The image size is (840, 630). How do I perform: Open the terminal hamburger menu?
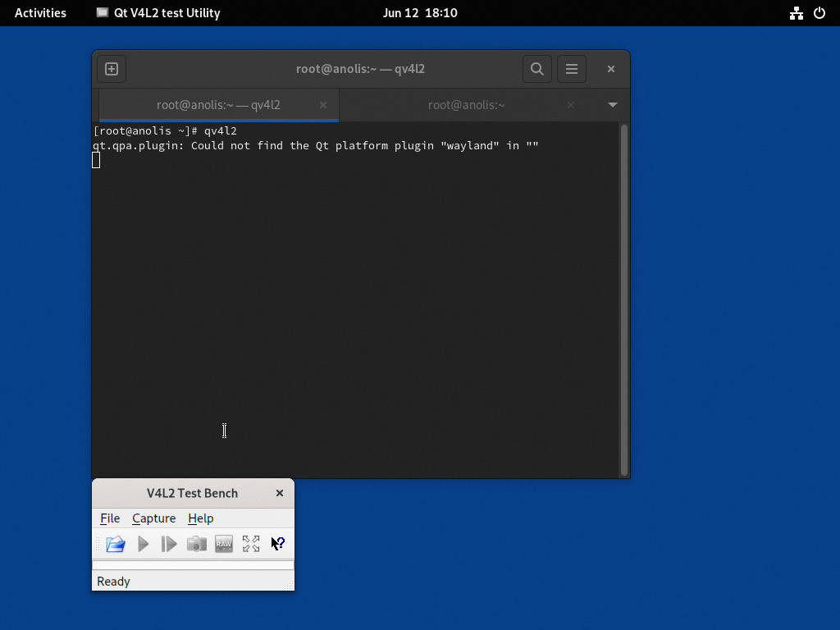point(572,69)
